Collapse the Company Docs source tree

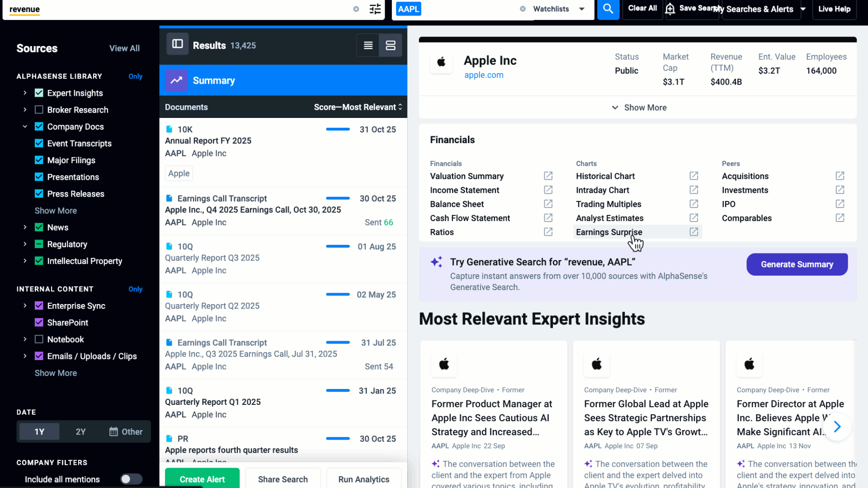(x=25, y=127)
